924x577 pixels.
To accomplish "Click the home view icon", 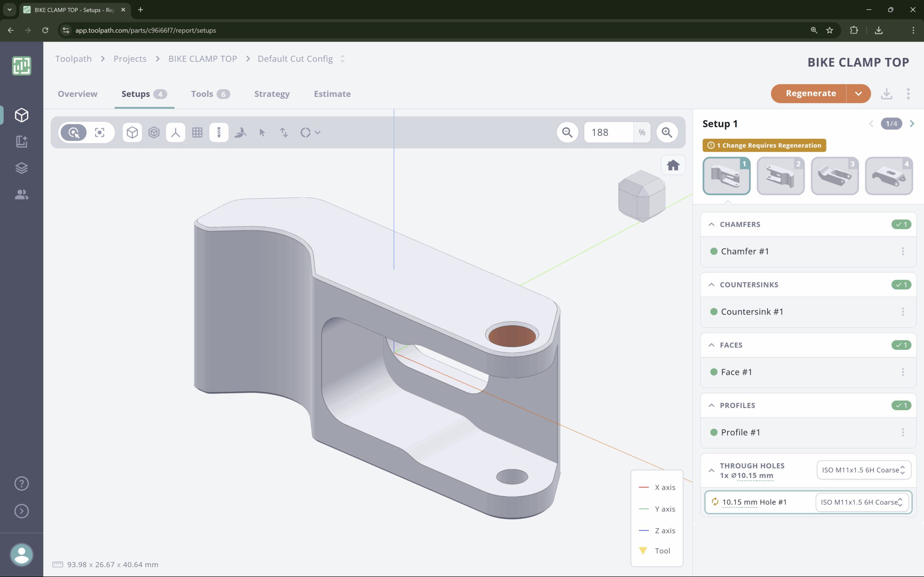I will [673, 165].
